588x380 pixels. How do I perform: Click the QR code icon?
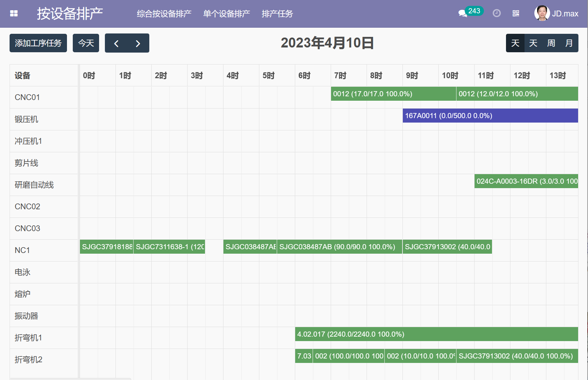coord(516,13)
